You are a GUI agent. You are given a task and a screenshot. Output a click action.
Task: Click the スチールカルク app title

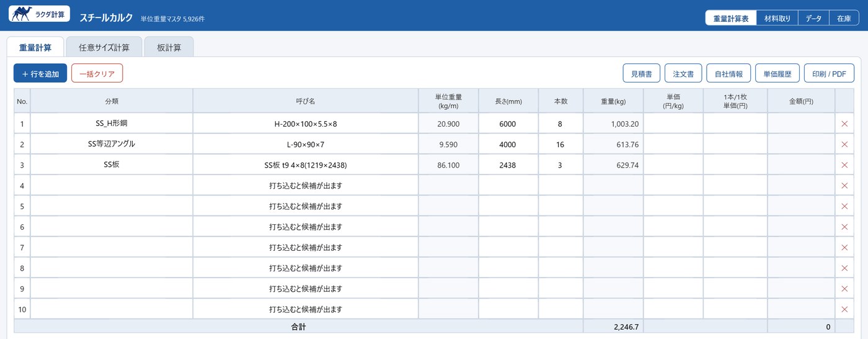[x=106, y=18]
